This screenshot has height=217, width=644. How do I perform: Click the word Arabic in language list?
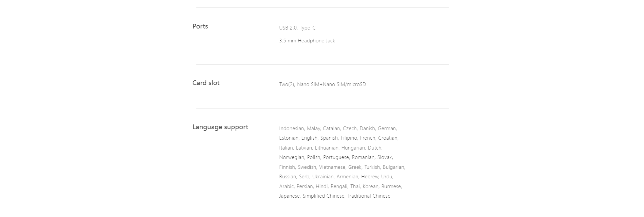286,186
